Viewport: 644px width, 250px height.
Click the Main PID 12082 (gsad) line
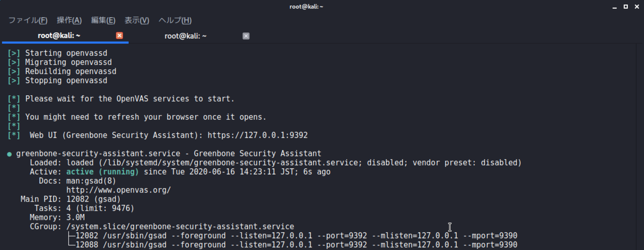(70, 199)
